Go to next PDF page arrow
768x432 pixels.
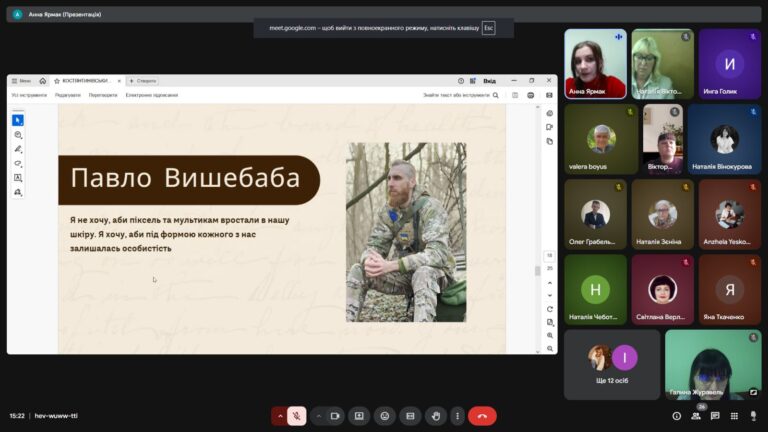[x=550, y=295]
